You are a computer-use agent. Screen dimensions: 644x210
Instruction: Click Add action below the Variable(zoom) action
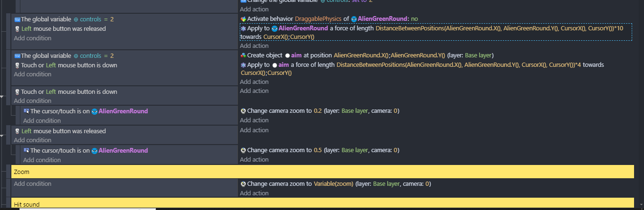click(254, 193)
